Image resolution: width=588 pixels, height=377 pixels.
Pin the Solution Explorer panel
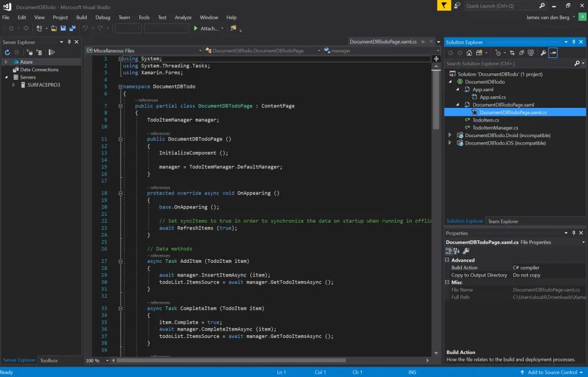tap(574, 42)
